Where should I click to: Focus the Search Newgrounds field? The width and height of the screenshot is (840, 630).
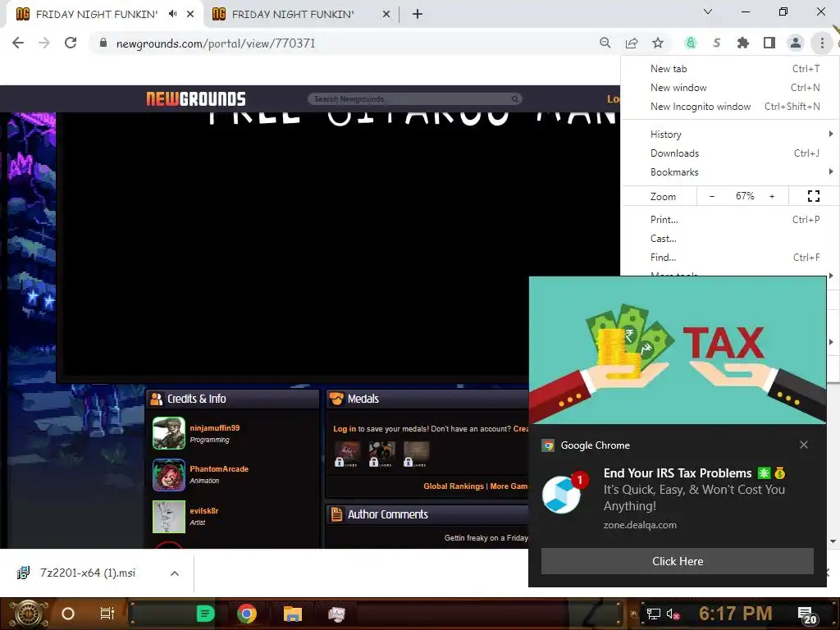pos(414,99)
